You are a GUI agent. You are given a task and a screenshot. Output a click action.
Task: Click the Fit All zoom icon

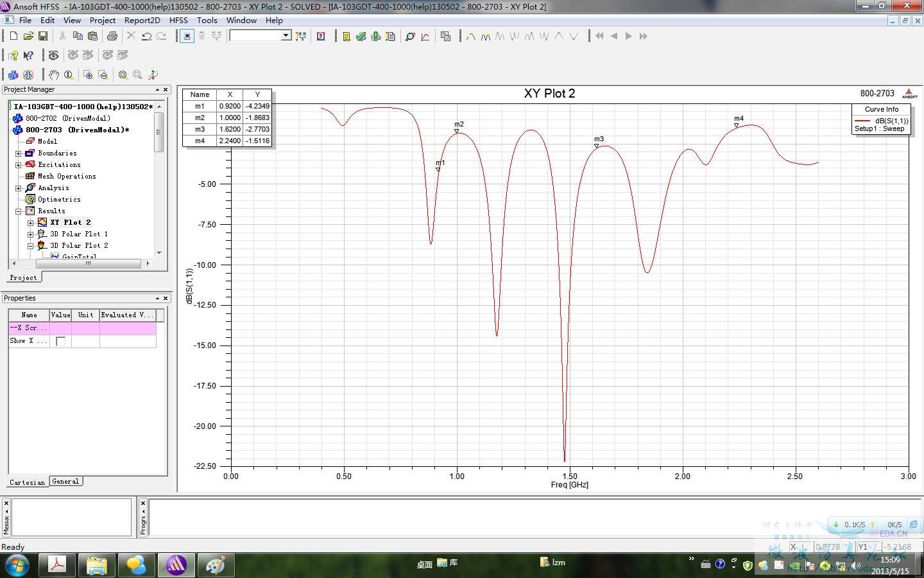coord(123,75)
